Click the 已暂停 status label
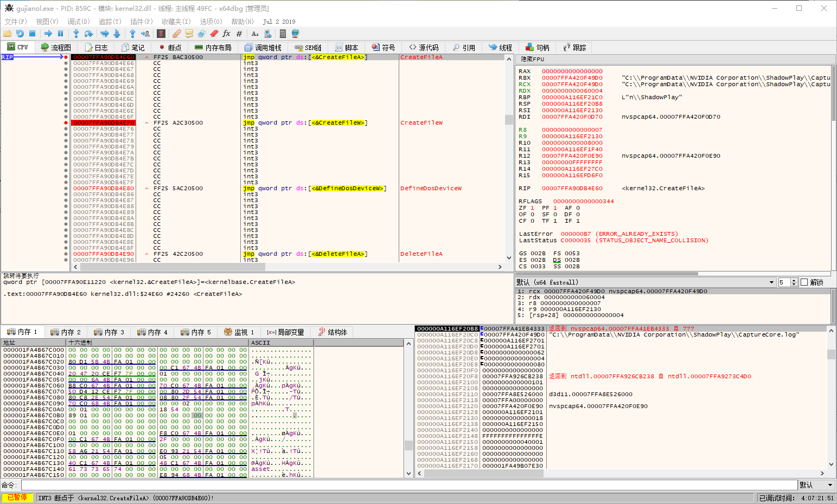 (x=17, y=497)
